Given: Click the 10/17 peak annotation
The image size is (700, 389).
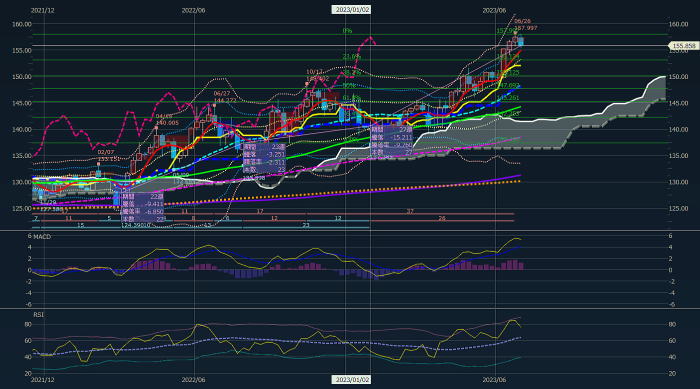Looking at the screenshot, I should pyautogui.click(x=317, y=75).
